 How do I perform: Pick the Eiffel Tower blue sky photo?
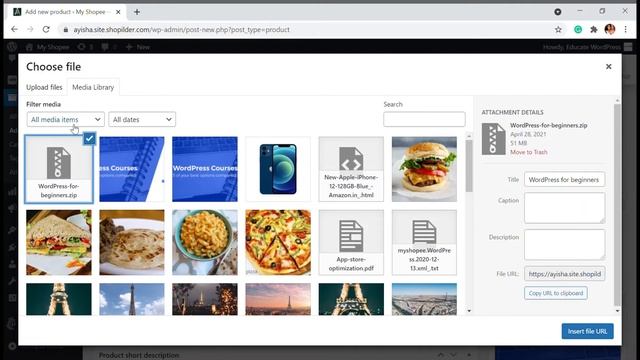pyautogui.click(x=132, y=299)
